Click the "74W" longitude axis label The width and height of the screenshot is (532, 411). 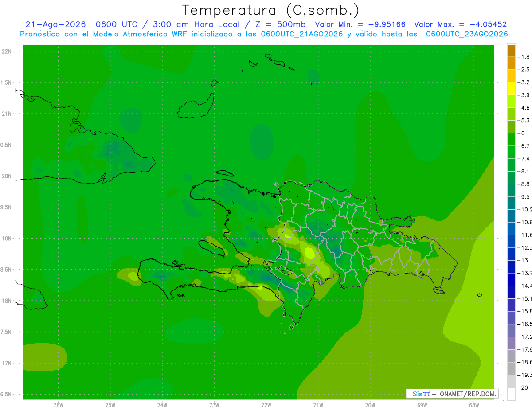(162, 405)
